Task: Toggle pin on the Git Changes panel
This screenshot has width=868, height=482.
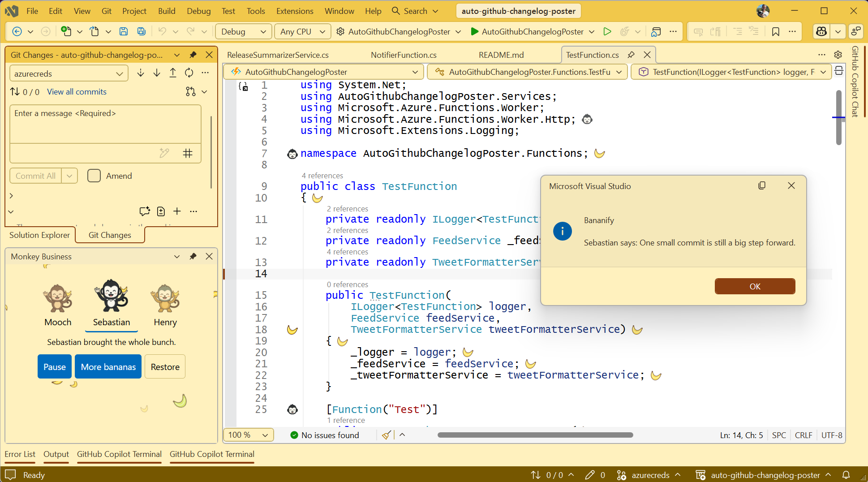Action: click(x=193, y=55)
